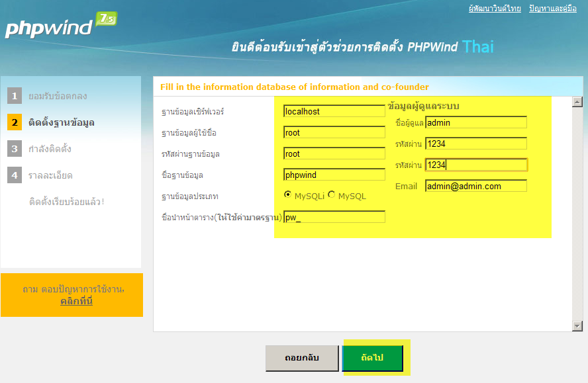The width and height of the screenshot is (588, 383).
Task: Click the ฐานข้อมูลเซิร์ฟเวอร์ label
Action: (x=193, y=111)
